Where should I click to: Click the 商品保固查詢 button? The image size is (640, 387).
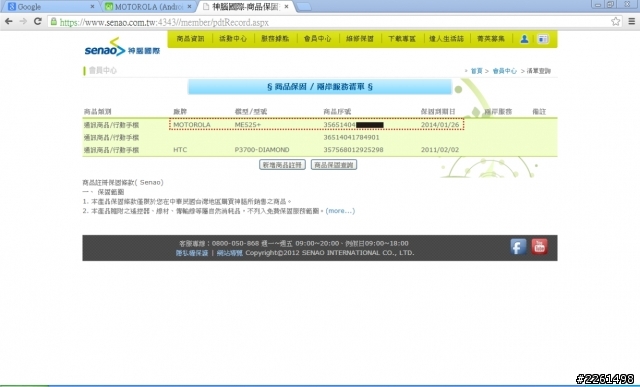coord(334,165)
